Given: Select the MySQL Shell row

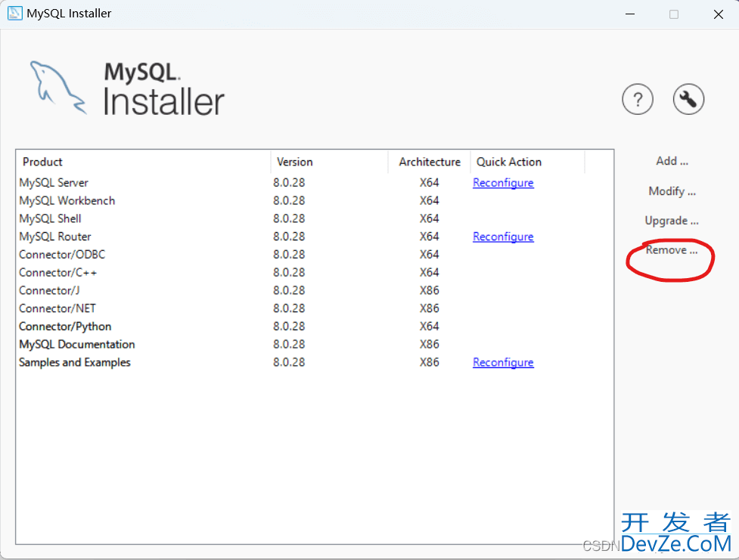Looking at the screenshot, I should pyautogui.click(x=315, y=218).
